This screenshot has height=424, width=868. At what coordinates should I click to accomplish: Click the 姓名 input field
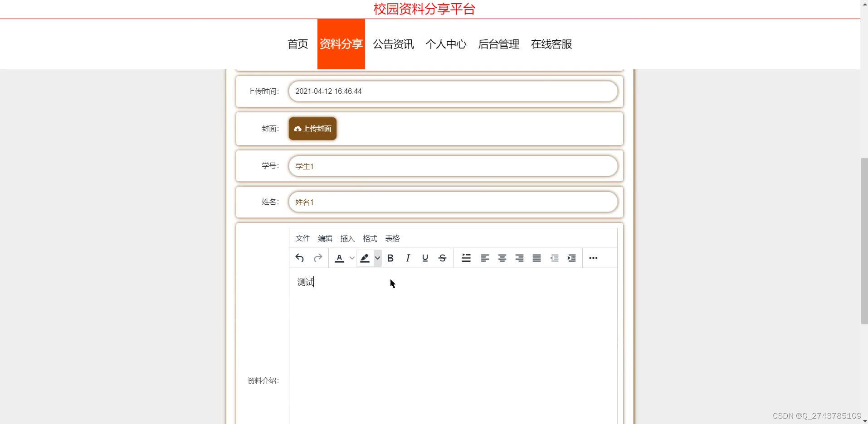click(453, 202)
